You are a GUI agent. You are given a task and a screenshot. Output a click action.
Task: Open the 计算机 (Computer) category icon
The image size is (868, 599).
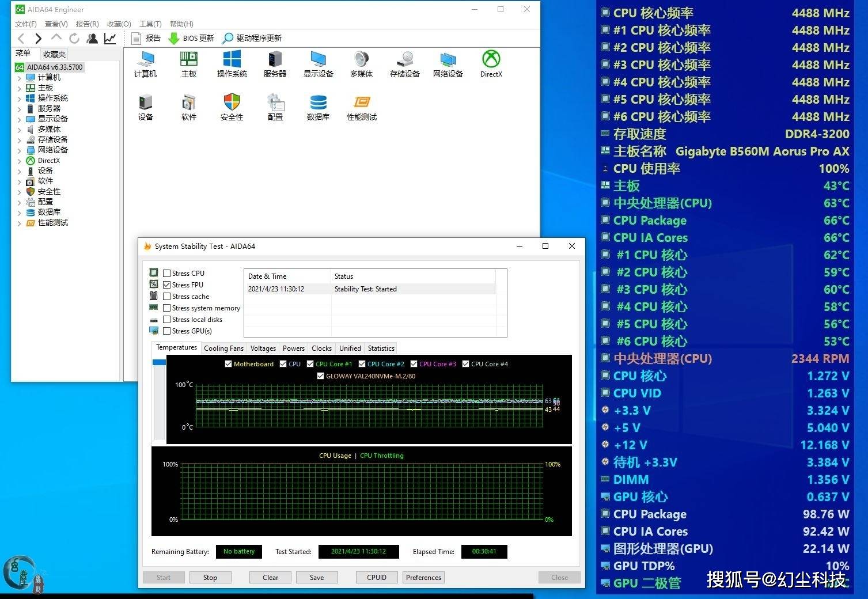coord(145,64)
